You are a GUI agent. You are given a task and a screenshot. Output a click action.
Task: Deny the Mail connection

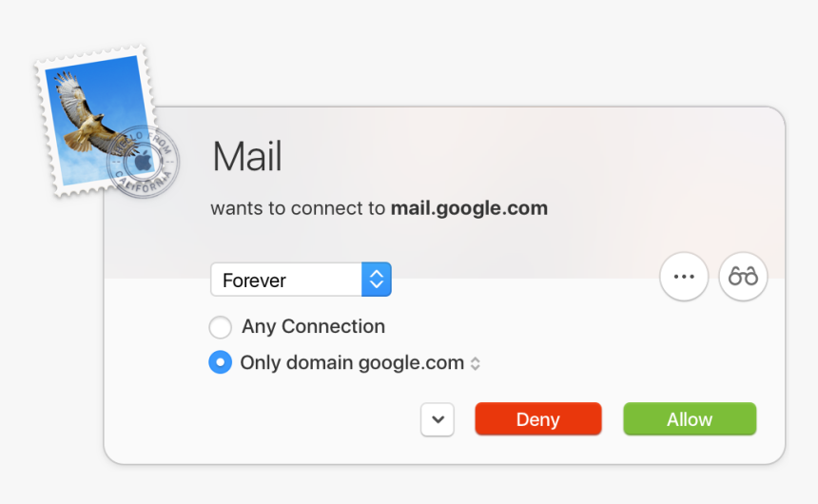tap(538, 419)
